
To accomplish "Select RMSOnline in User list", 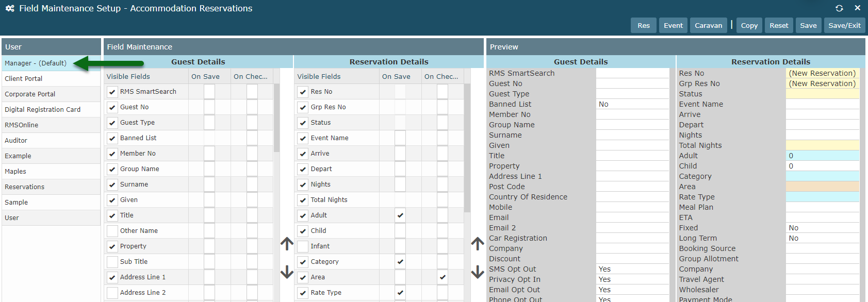I will click(x=51, y=125).
